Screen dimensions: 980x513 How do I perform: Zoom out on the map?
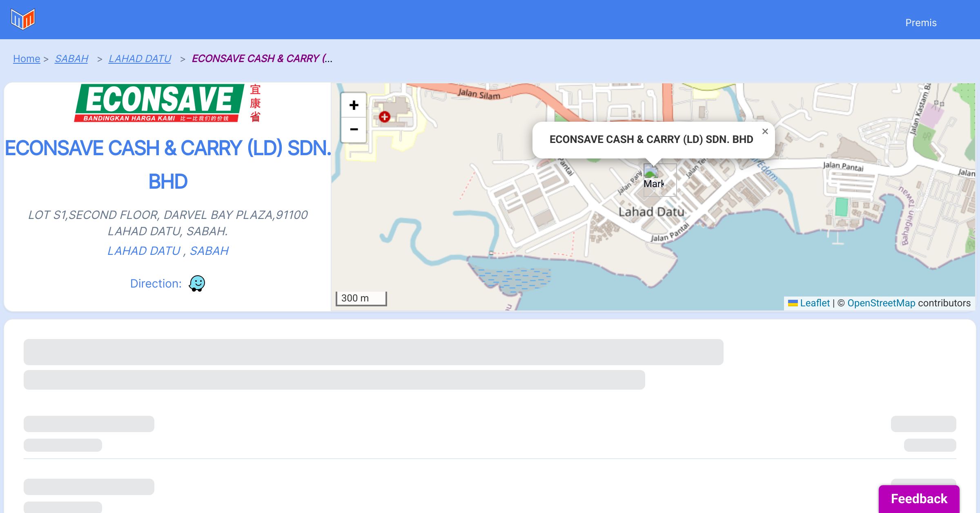pos(354,130)
